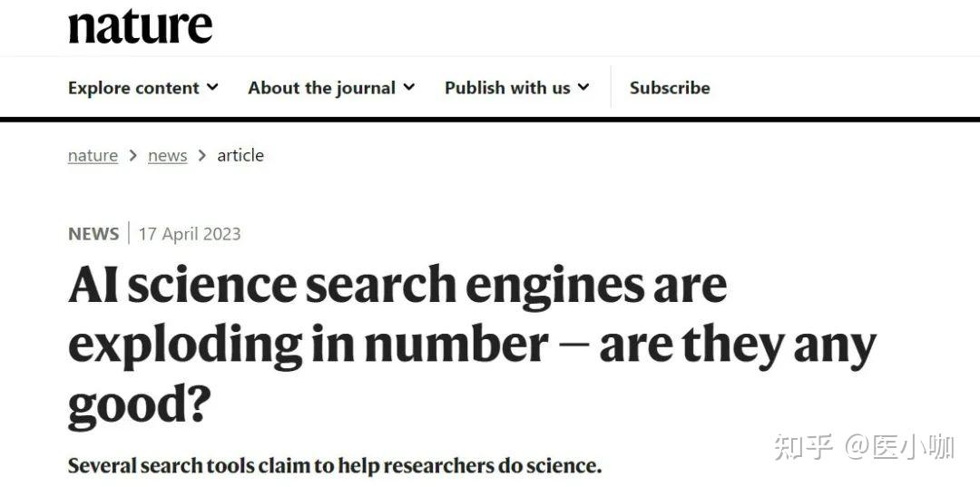Click the chevron arrow beside About the journal

click(x=409, y=87)
